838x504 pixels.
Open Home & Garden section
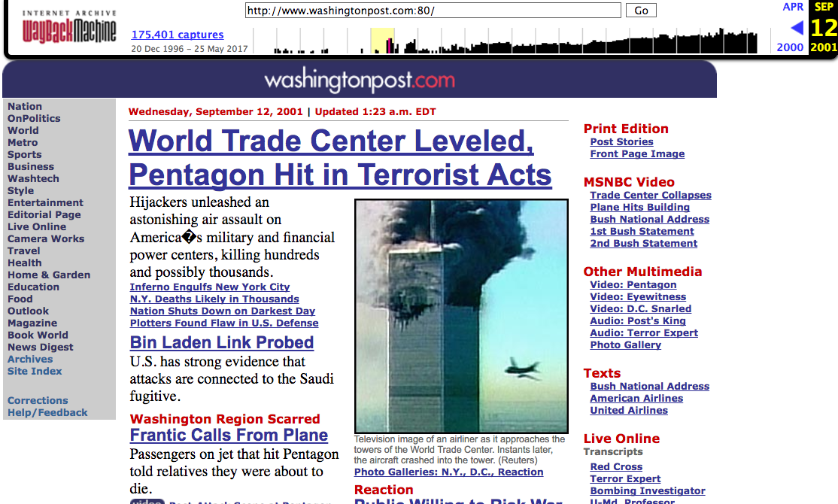pos(49,275)
